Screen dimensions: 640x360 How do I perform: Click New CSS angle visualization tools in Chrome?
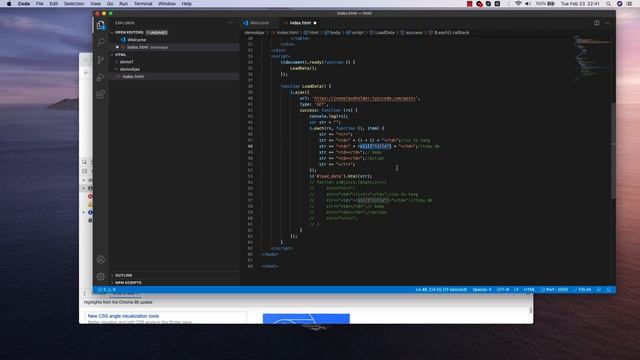coord(123,316)
